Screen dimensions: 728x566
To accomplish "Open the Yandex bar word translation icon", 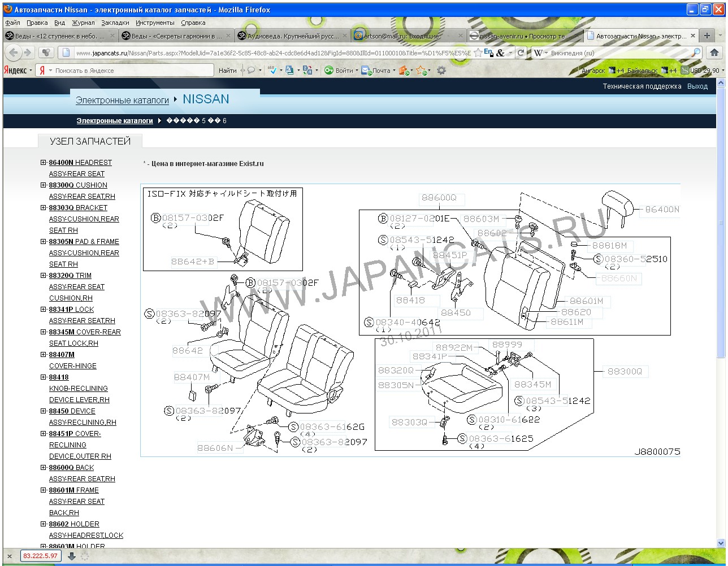I will [290, 71].
